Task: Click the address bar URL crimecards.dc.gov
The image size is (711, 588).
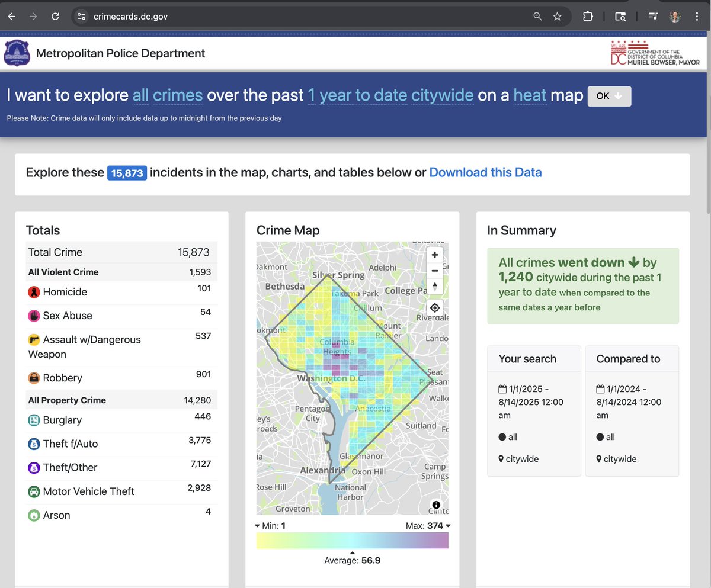Action: [x=131, y=17]
